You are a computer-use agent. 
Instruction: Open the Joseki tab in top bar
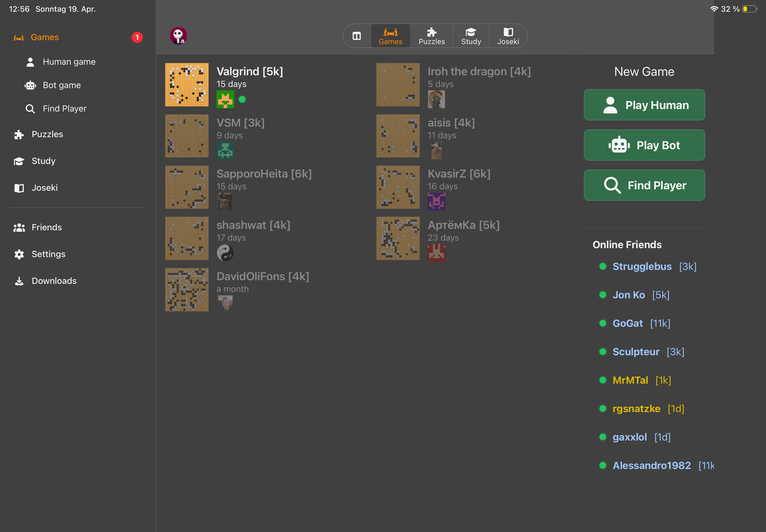[x=508, y=36]
